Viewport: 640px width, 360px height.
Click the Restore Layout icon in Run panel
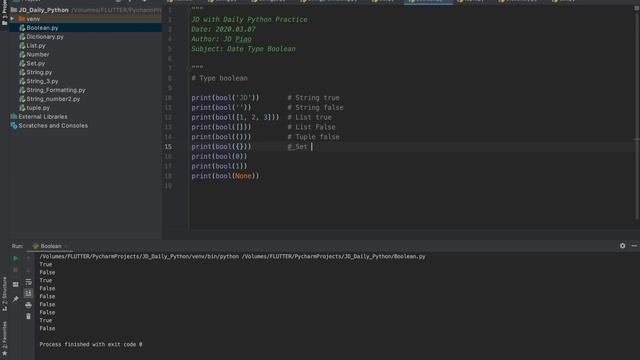pyautogui.click(x=16, y=284)
